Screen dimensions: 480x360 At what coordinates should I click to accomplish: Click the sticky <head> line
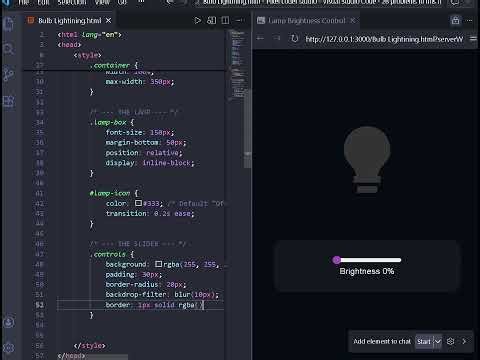(69, 45)
